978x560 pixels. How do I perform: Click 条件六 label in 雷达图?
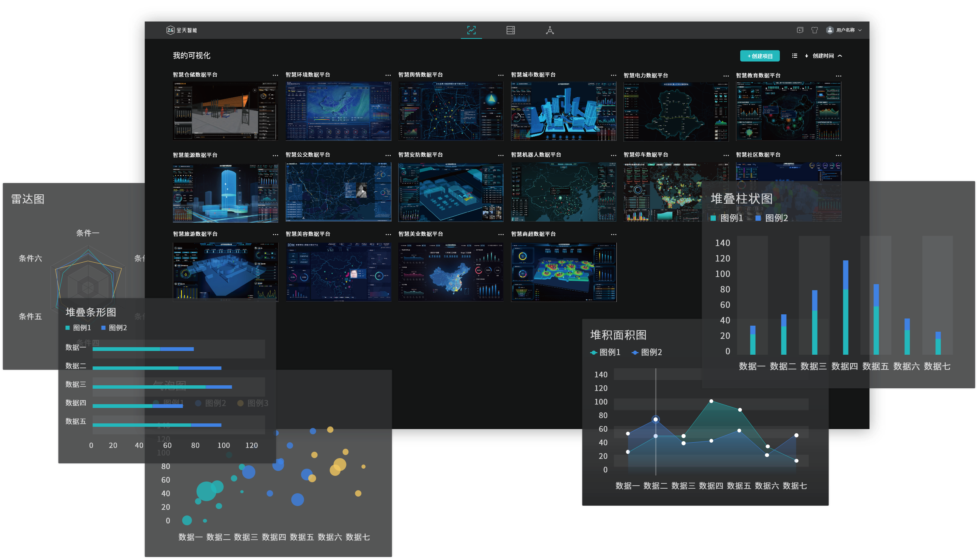31,258
